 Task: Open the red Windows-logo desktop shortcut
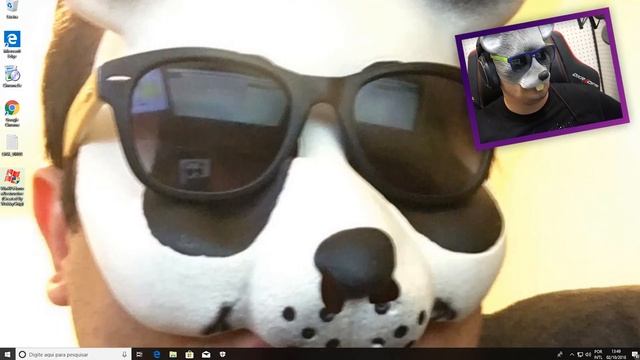(x=12, y=187)
